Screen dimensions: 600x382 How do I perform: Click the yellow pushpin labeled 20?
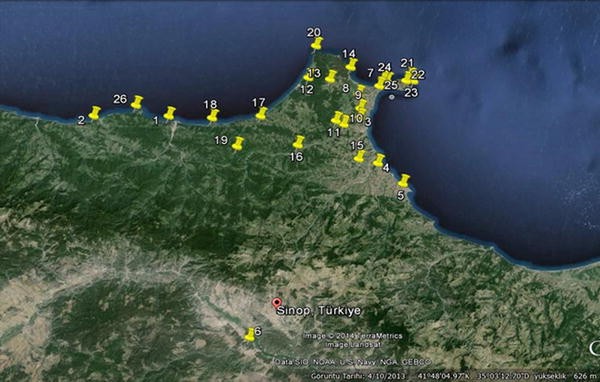(x=317, y=43)
